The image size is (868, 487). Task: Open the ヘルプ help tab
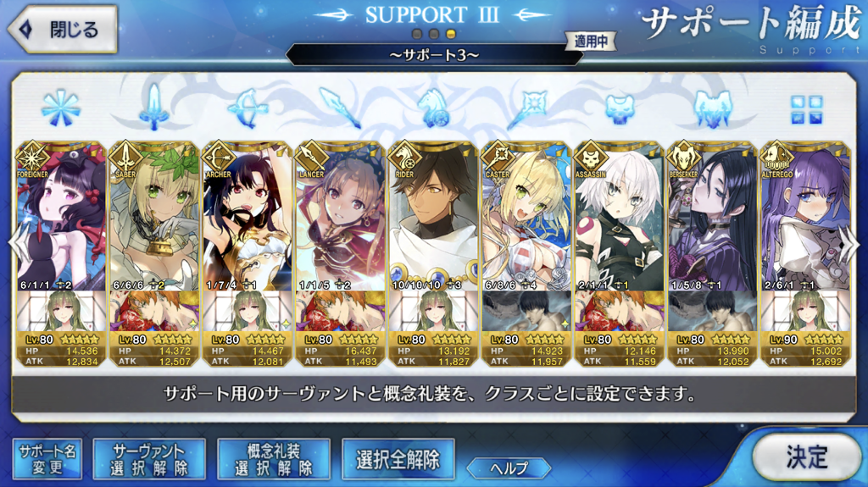point(509,468)
